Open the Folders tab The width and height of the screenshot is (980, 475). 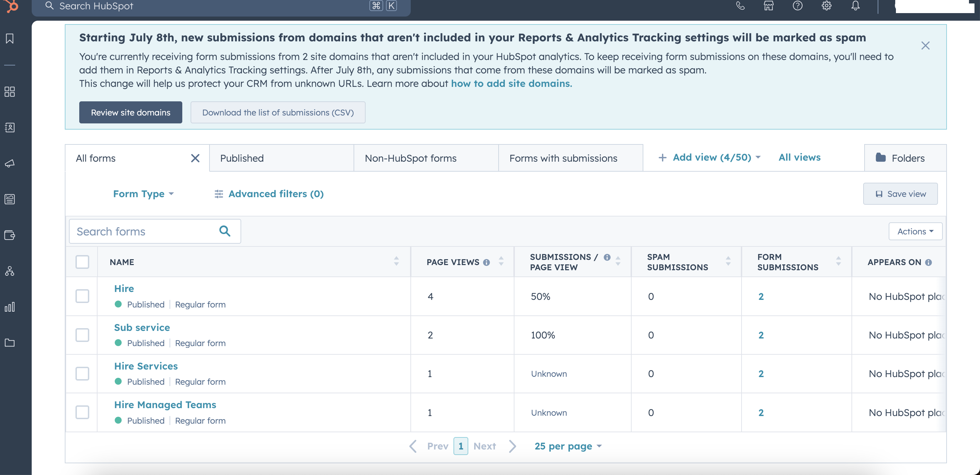905,158
